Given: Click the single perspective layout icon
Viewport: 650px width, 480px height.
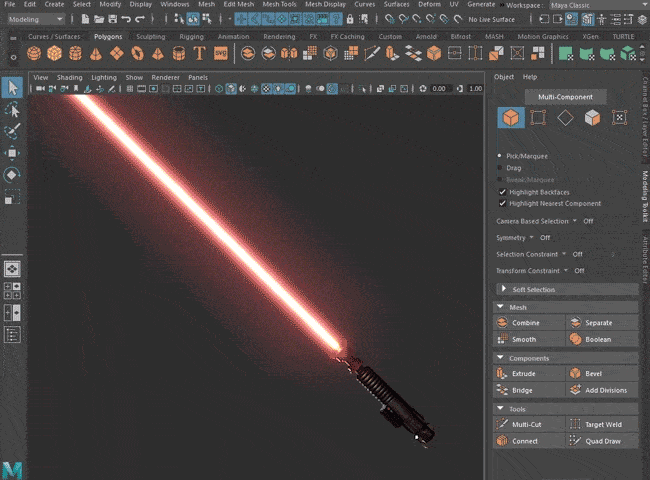Looking at the screenshot, I should (12, 269).
